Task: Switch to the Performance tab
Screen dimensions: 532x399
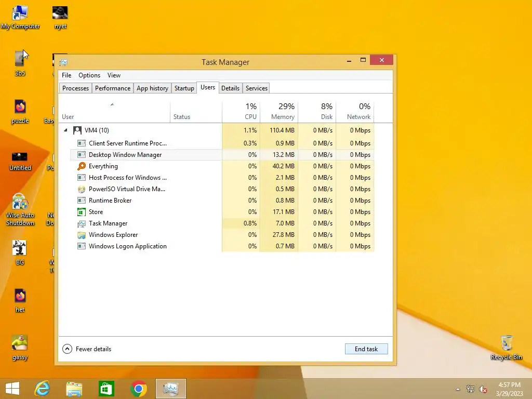Action: 113,88
